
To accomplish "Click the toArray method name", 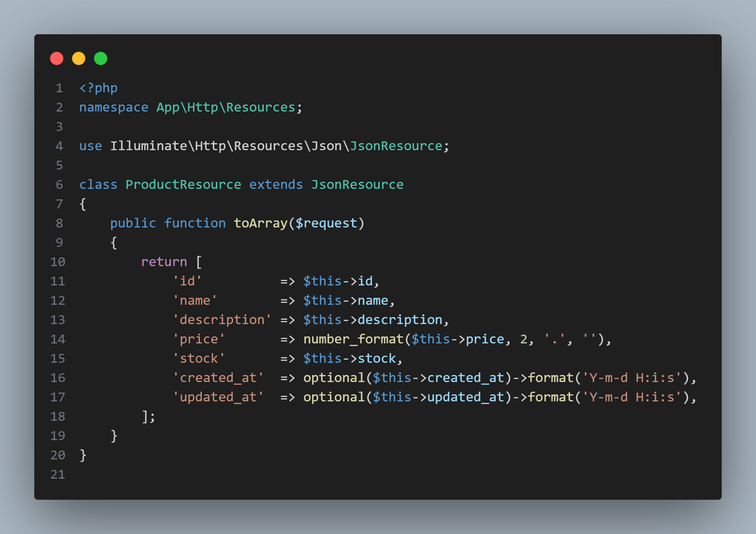I will click(x=260, y=224).
